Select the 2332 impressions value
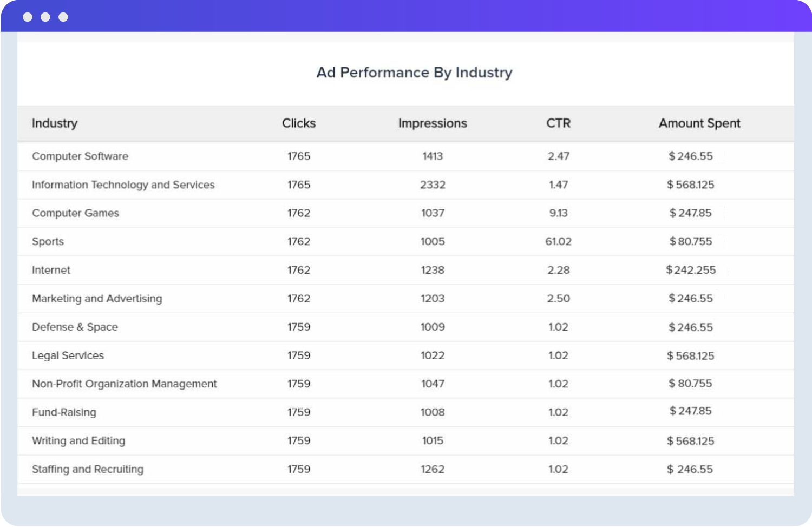The width and height of the screenshot is (812, 527). click(x=433, y=185)
